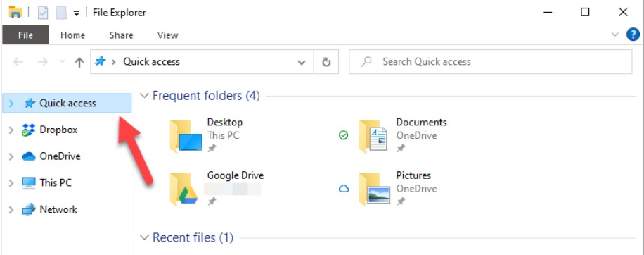The width and height of the screenshot is (644, 255).
Task: Click the Dropbox icon in sidebar
Action: (x=29, y=130)
